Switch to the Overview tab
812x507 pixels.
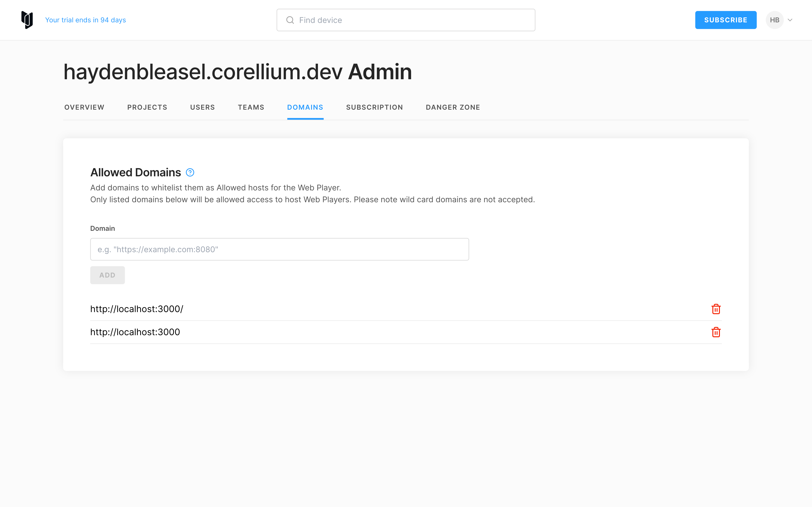(84, 107)
